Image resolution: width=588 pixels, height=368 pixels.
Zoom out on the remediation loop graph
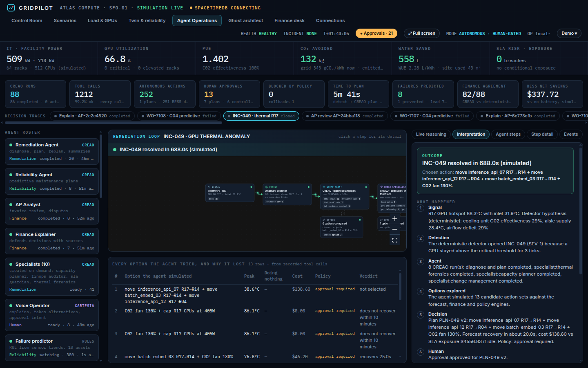click(395, 229)
